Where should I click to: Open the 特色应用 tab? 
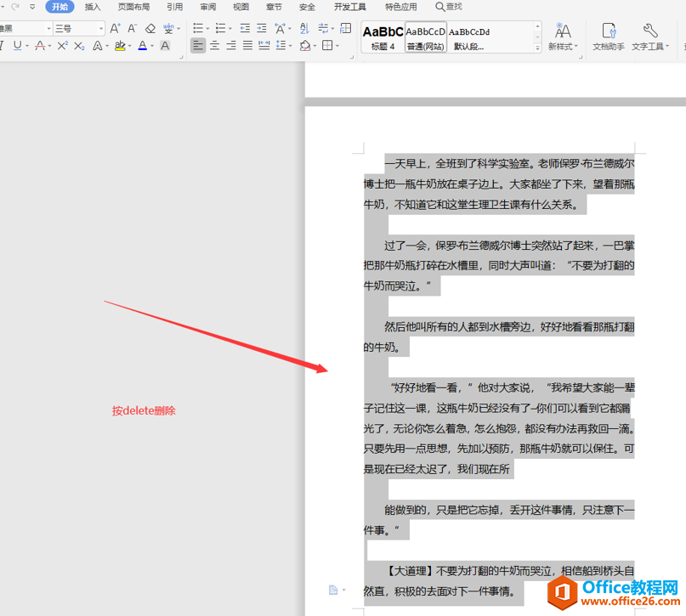pos(400,7)
